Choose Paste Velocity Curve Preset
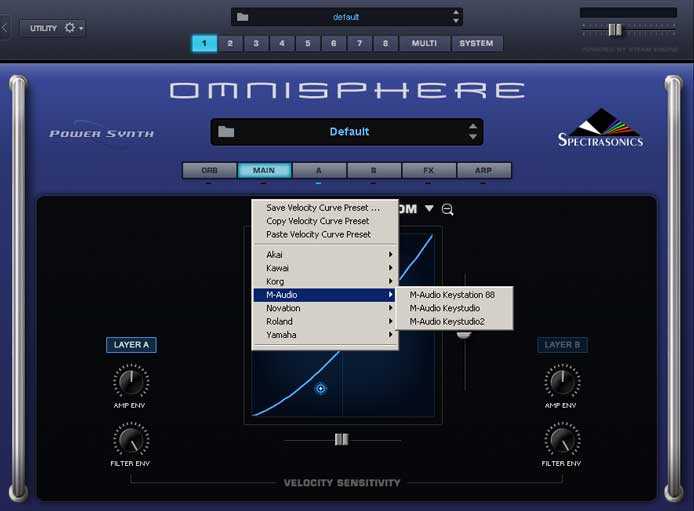The image size is (694, 511). click(x=325, y=234)
